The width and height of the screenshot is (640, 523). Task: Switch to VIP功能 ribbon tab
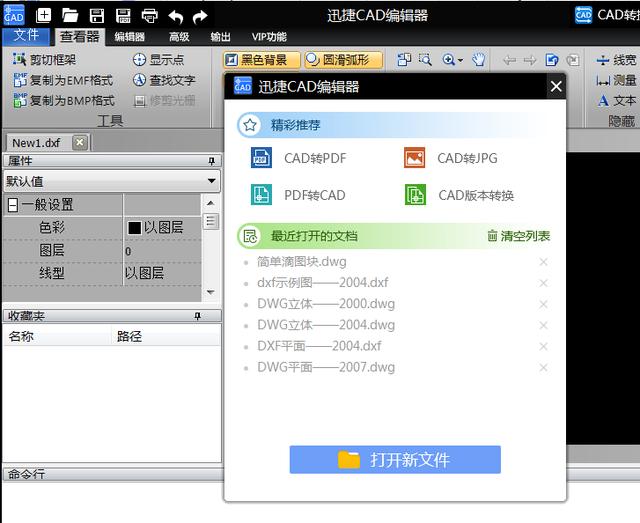coord(269,37)
